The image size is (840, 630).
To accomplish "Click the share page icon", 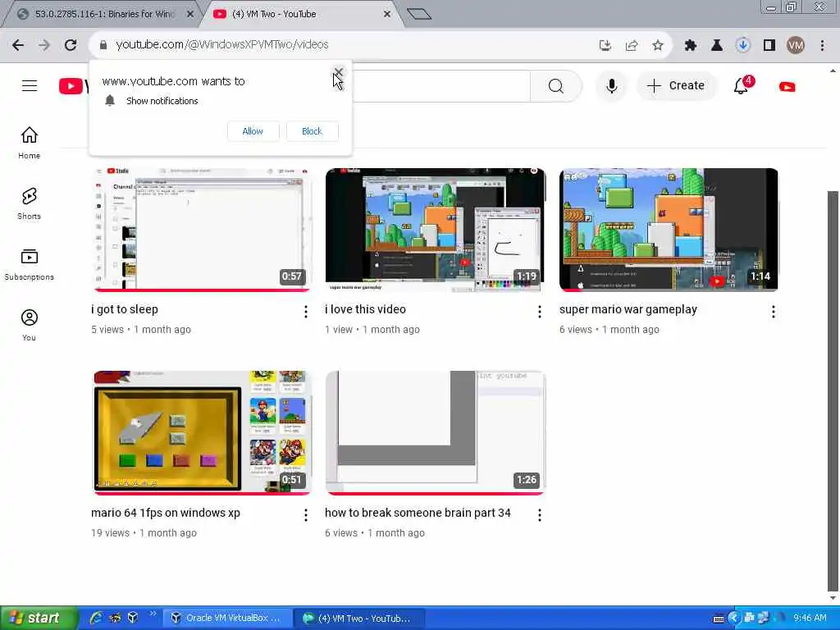I will (632, 45).
